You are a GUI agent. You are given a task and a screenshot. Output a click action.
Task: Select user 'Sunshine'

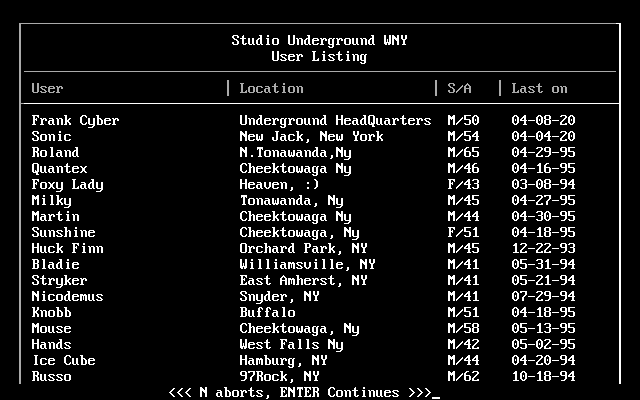coord(64,232)
